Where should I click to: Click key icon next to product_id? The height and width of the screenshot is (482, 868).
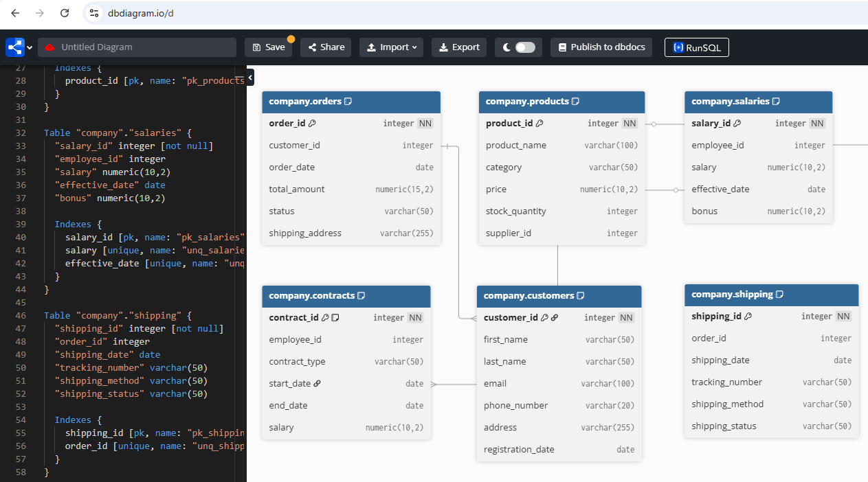pyautogui.click(x=539, y=124)
